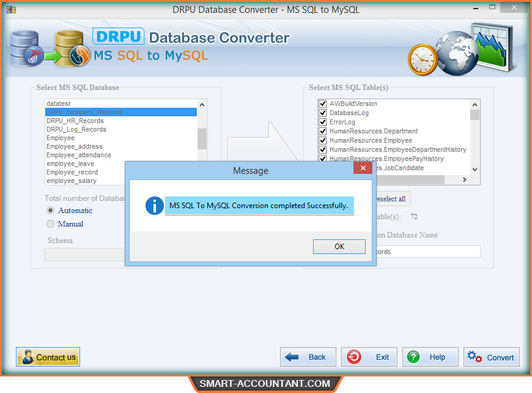Uncheck the AWBuildVersion table
The width and height of the screenshot is (532, 393).
pos(323,103)
